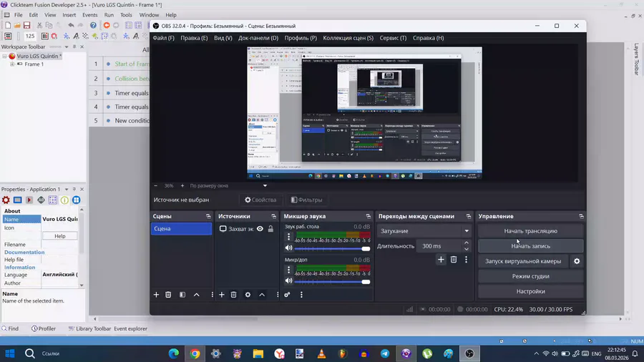This screenshot has height=362, width=644.
Task: Move the scene up in the Сцены panel
Action: [x=197, y=295]
